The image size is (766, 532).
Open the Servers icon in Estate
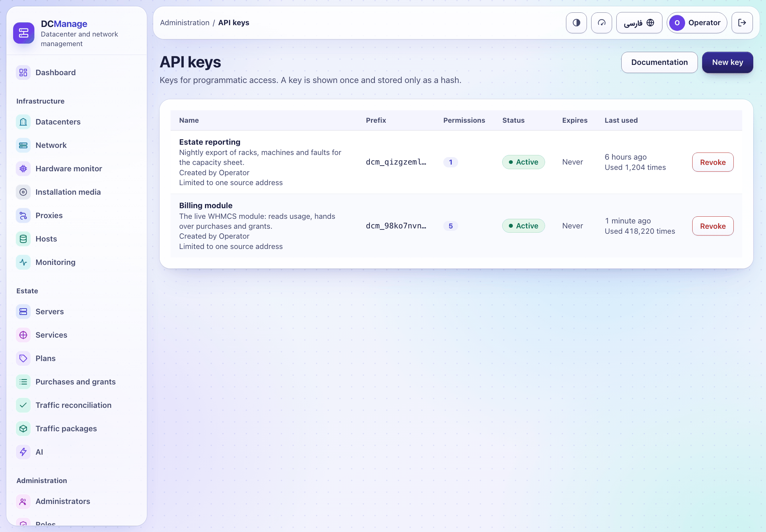click(23, 312)
